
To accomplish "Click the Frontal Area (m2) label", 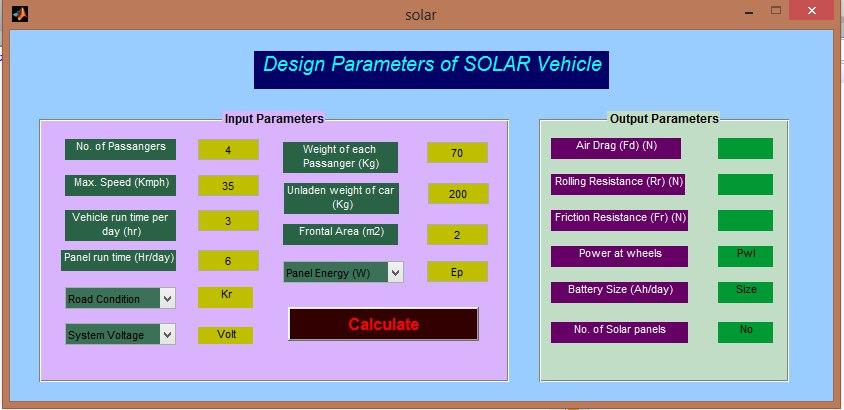I will (x=340, y=234).
